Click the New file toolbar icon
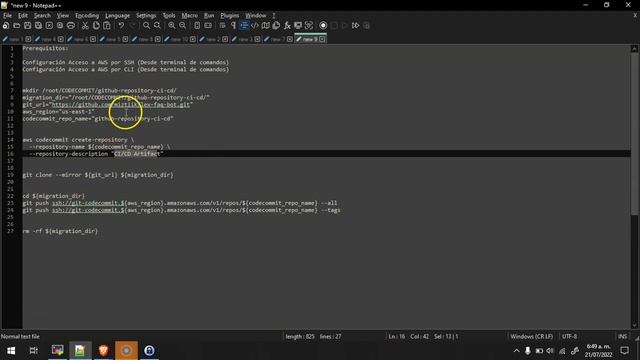 click(x=6, y=25)
